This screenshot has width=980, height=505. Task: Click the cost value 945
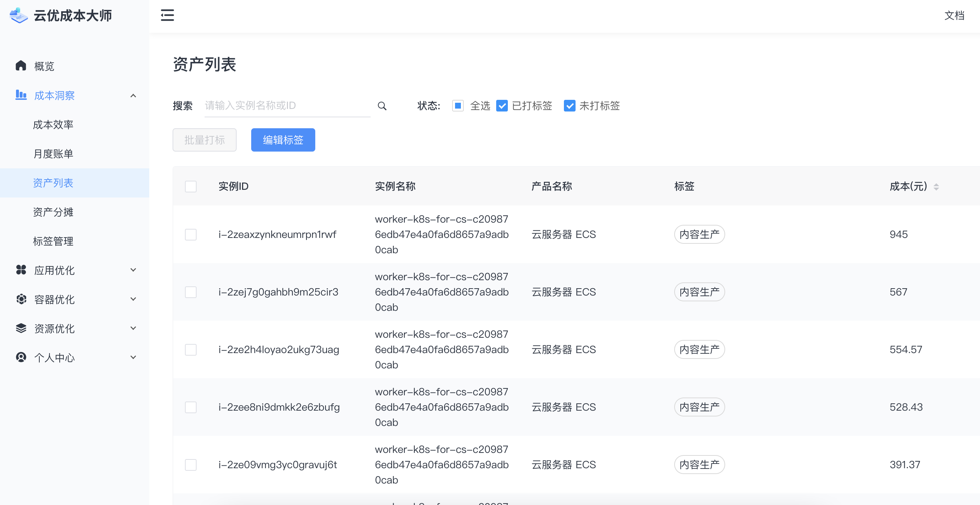[898, 235]
